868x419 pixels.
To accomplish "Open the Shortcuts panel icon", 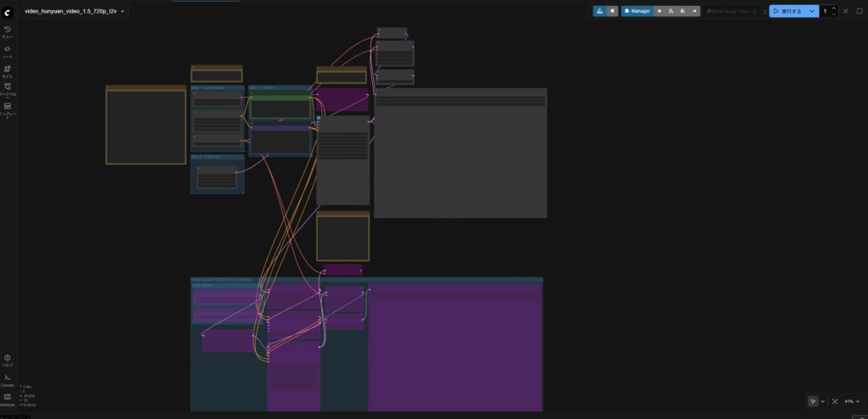I will pos(8,398).
